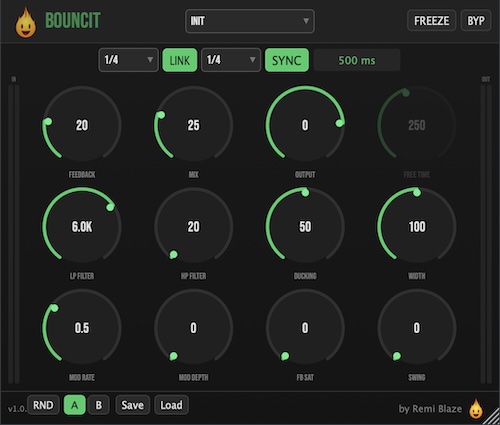Click the Load button
The height and width of the screenshot is (425, 500).
click(x=171, y=405)
